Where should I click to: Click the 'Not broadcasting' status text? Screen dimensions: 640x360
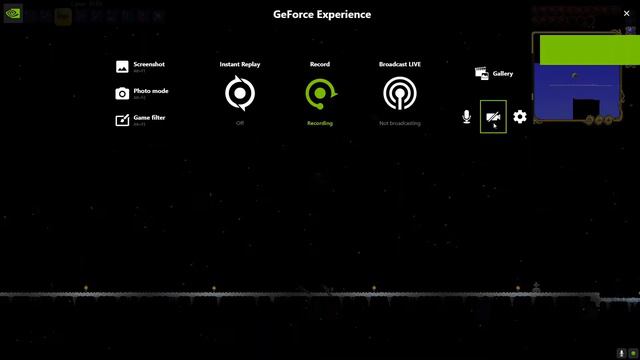click(x=400, y=123)
